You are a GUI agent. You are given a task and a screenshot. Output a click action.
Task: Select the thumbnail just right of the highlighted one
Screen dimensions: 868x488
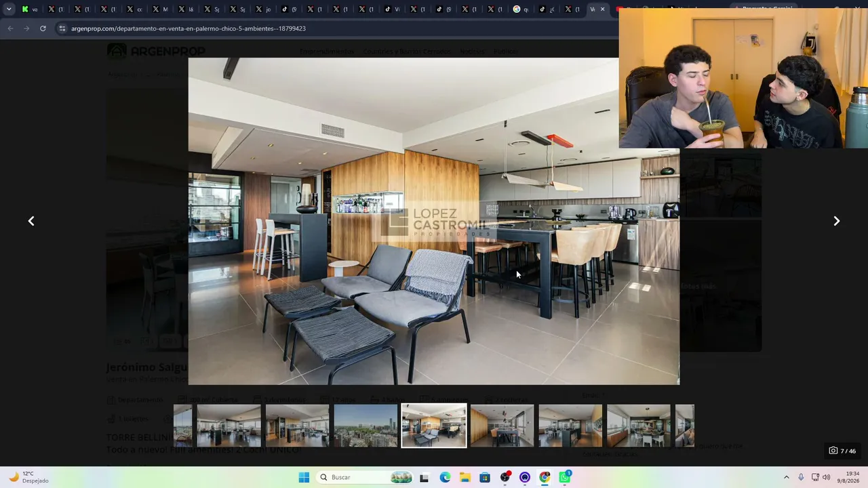(x=502, y=426)
